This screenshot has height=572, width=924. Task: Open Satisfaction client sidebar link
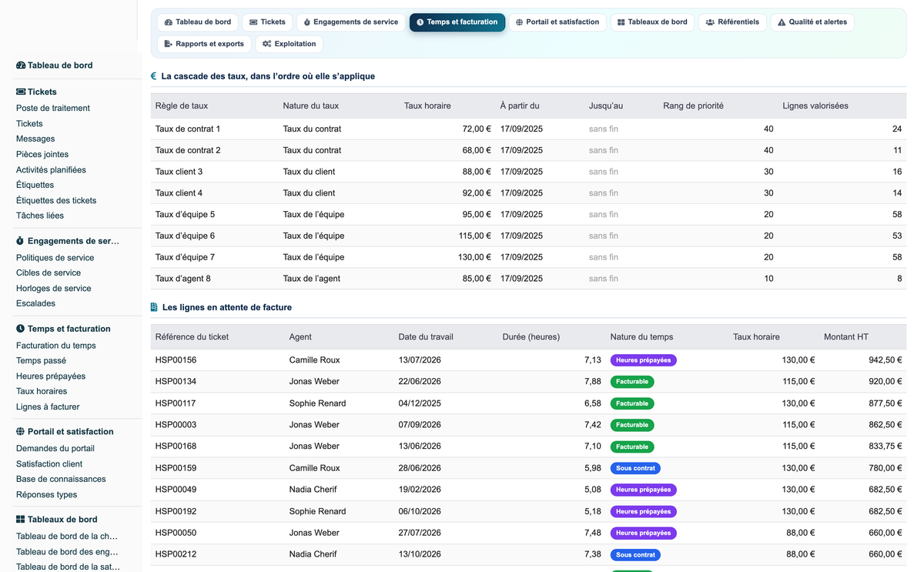(49, 464)
